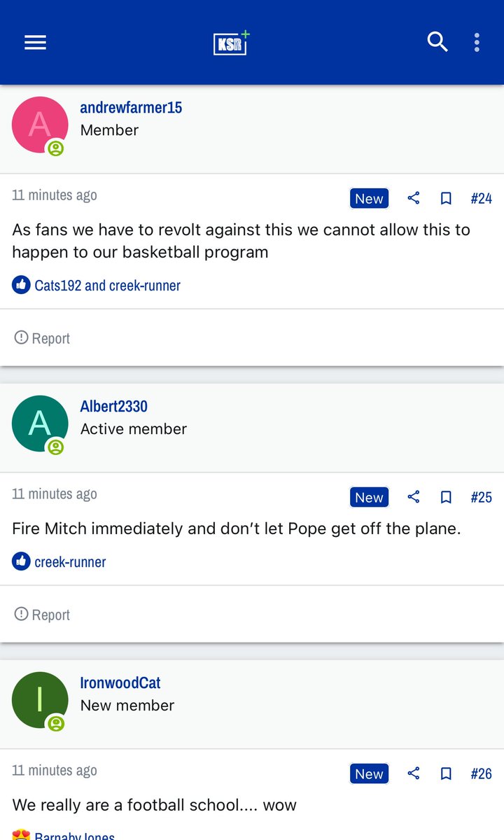Viewport: 504px width, 840px height.
Task: Open IronwoodCat's profile link
Action: [x=120, y=683]
